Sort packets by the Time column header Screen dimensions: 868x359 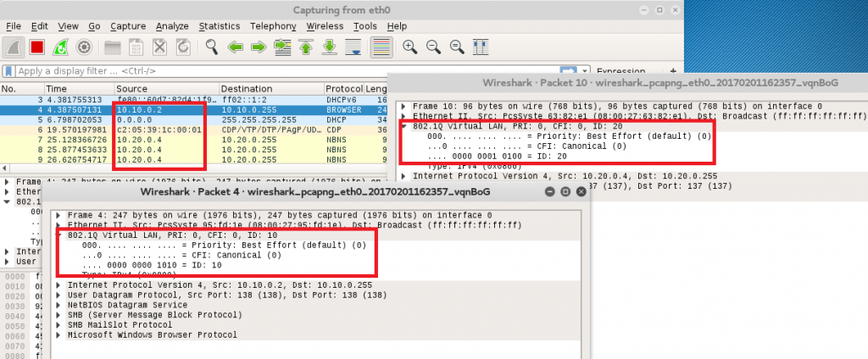click(79, 89)
